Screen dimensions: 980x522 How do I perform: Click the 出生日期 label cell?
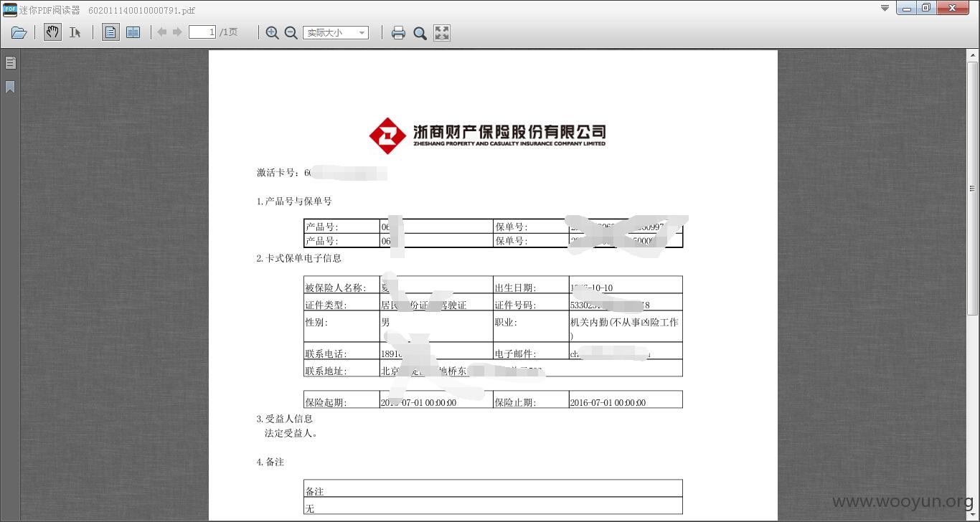(531, 285)
